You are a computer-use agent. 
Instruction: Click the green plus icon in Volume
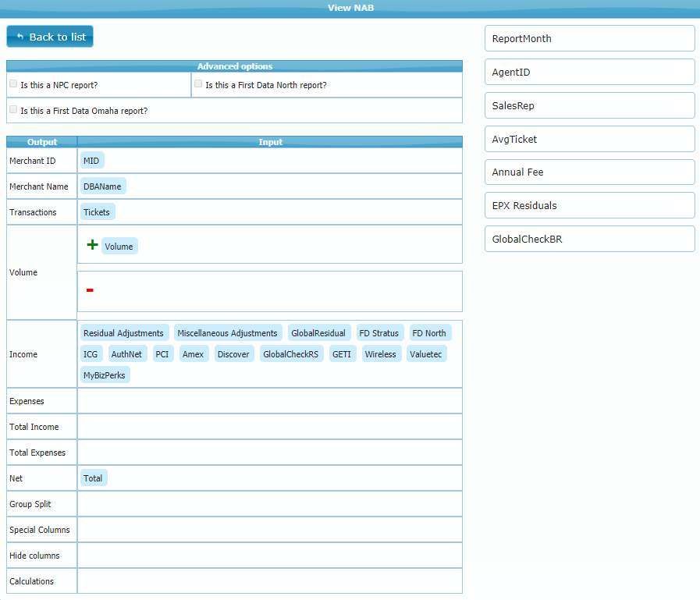(x=92, y=245)
